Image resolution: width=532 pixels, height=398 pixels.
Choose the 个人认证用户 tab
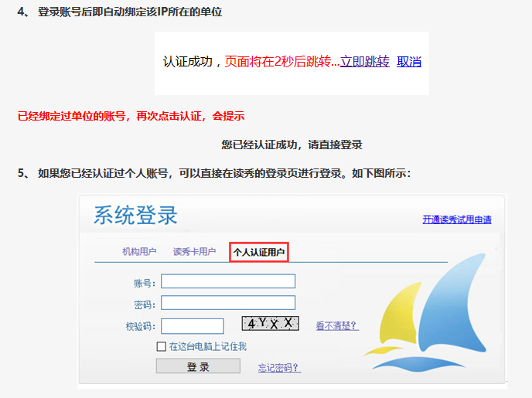(x=260, y=252)
